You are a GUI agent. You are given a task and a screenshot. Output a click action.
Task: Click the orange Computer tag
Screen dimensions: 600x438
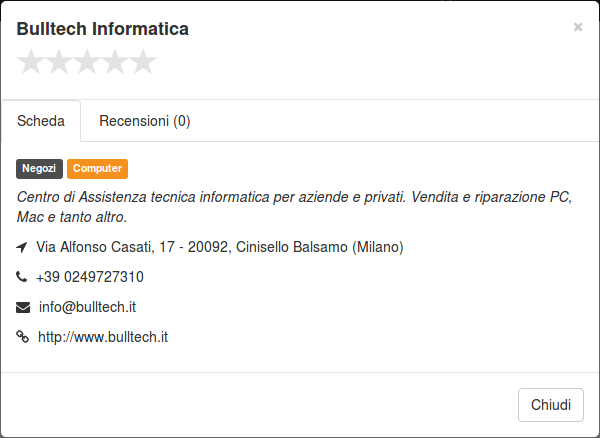coord(97,169)
